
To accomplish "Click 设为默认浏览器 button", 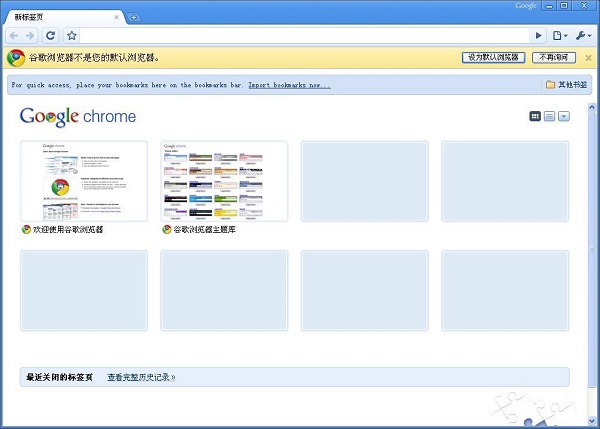I will coord(493,57).
